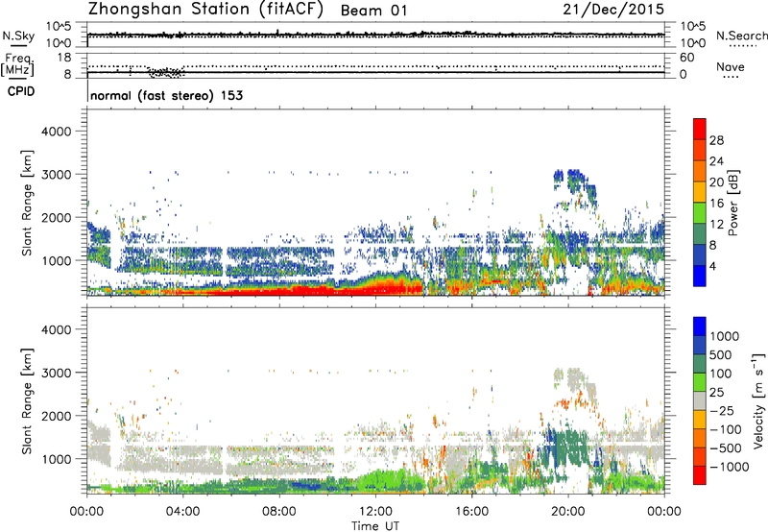Click the title "Zhongshan Station (fitACF)"
Viewport: 768px width, 532px height.
(205, 10)
